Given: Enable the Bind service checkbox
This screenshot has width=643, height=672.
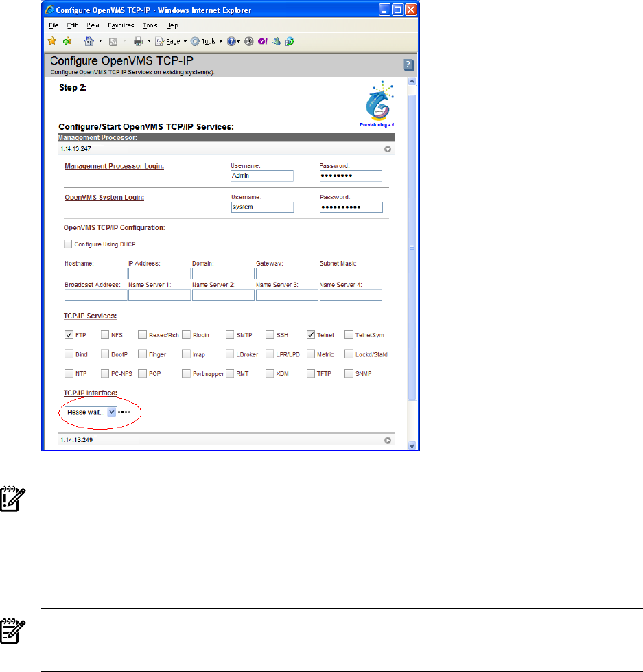Looking at the screenshot, I should 69,354.
